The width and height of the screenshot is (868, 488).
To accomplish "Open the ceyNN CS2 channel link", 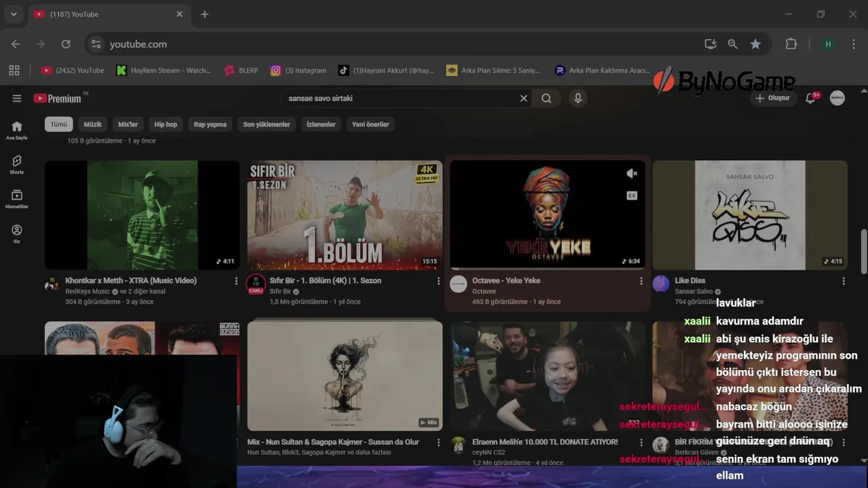I will 489,452.
